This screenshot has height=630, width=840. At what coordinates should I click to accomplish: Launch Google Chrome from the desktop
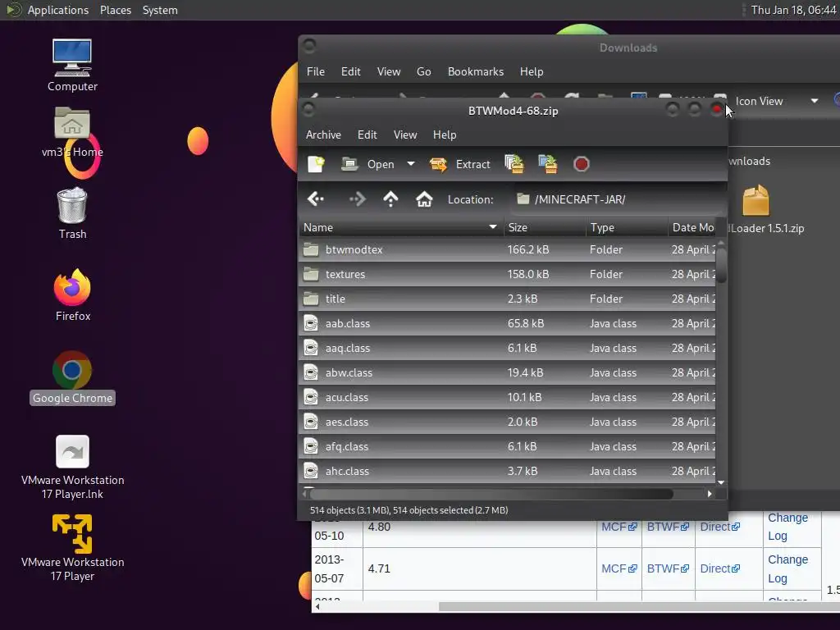72,378
